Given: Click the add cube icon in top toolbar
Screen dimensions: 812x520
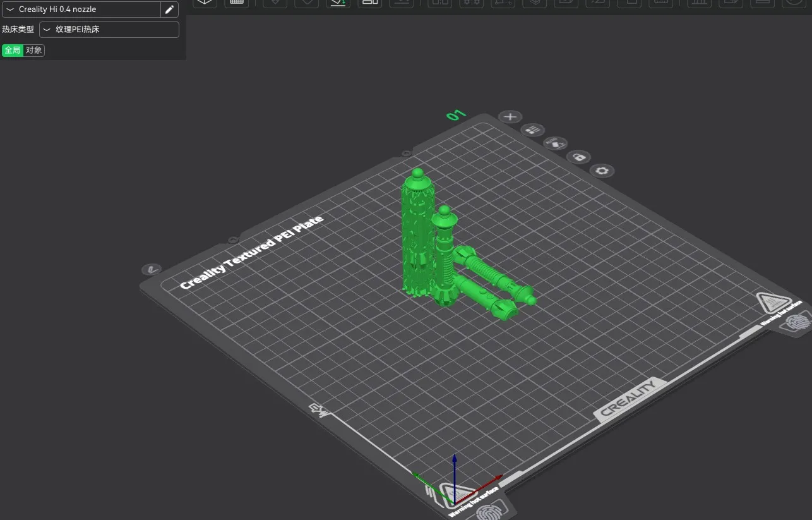Looking at the screenshot, I should click(x=205, y=3).
